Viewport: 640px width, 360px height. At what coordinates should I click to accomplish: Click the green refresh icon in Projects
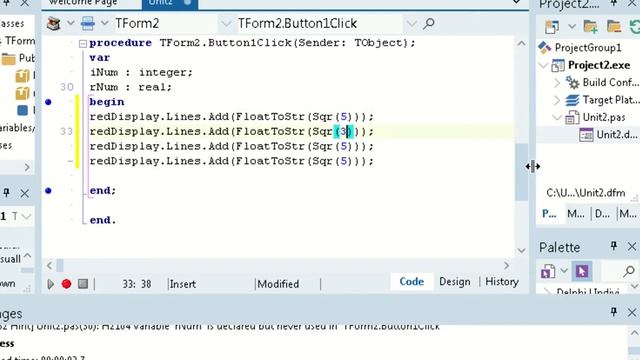(634, 27)
